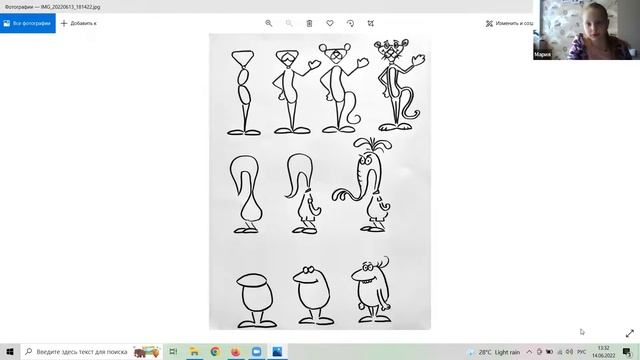Open Task View on the taskbar

173,351
